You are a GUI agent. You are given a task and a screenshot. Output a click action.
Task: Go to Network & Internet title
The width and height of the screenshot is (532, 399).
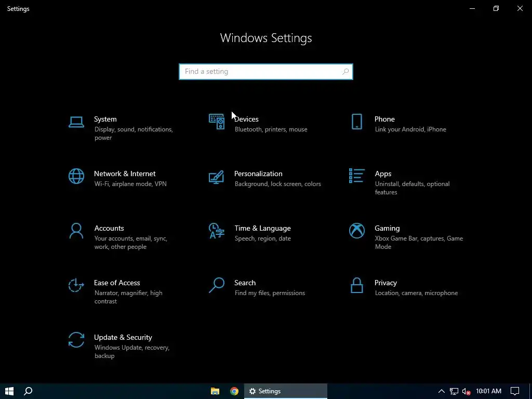(125, 174)
